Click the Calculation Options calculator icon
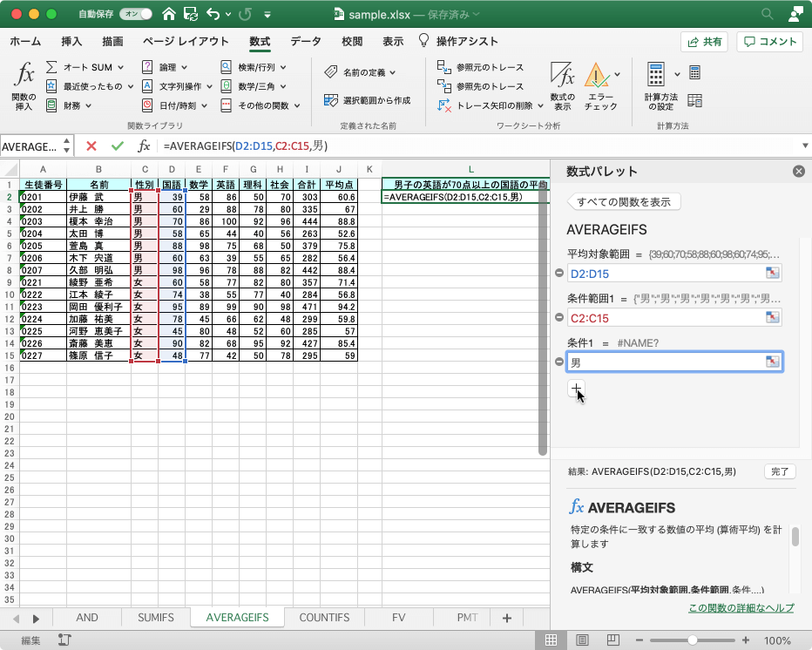Image resolution: width=812 pixels, height=650 pixels. (655, 75)
